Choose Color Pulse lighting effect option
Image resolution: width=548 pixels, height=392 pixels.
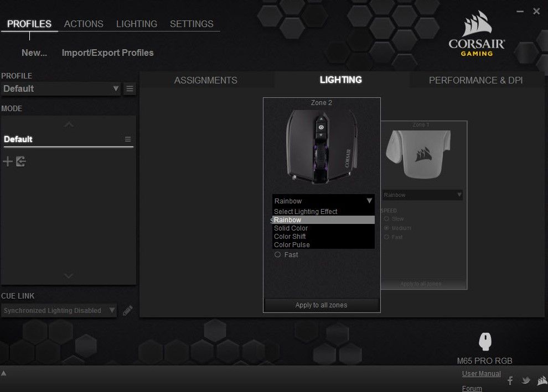click(x=292, y=245)
